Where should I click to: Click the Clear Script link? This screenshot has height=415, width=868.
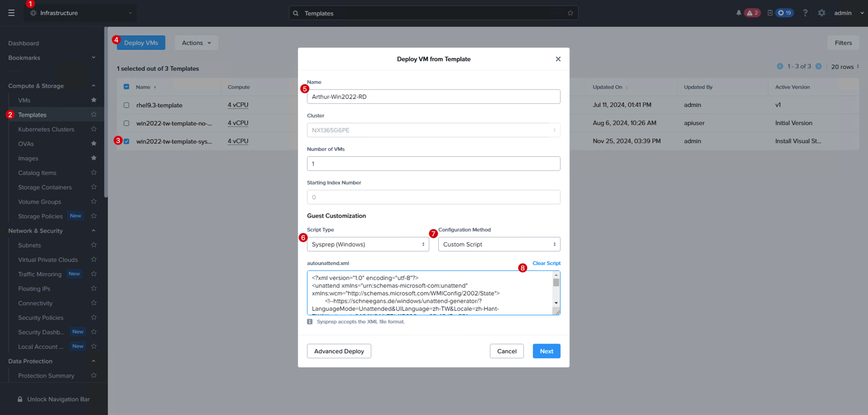click(547, 263)
